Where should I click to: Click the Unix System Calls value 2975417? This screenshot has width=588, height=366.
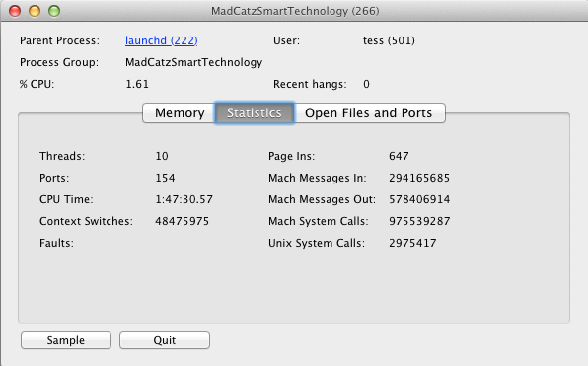pyautogui.click(x=412, y=243)
